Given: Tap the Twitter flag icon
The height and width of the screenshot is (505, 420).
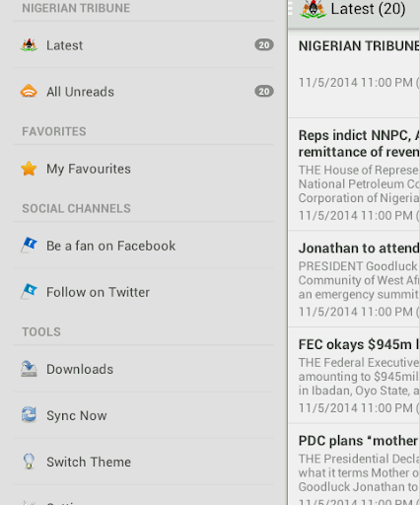Looking at the screenshot, I should pyautogui.click(x=29, y=292).
